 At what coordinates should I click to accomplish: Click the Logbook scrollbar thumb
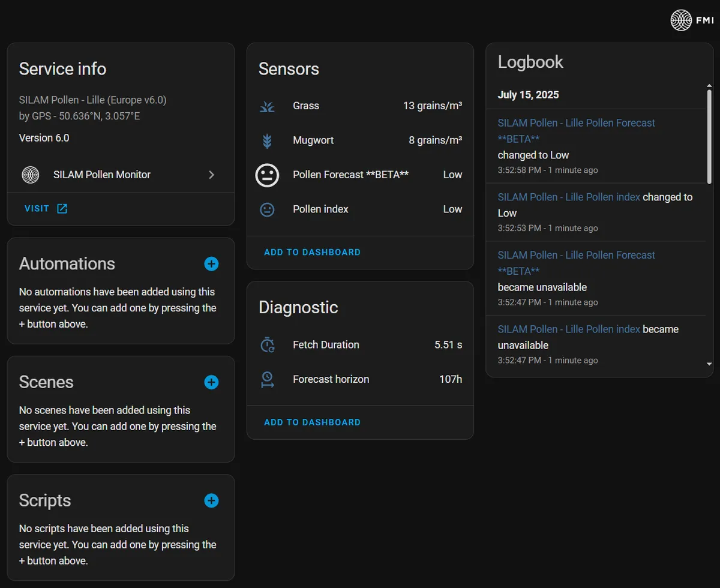tap(709, 137)
